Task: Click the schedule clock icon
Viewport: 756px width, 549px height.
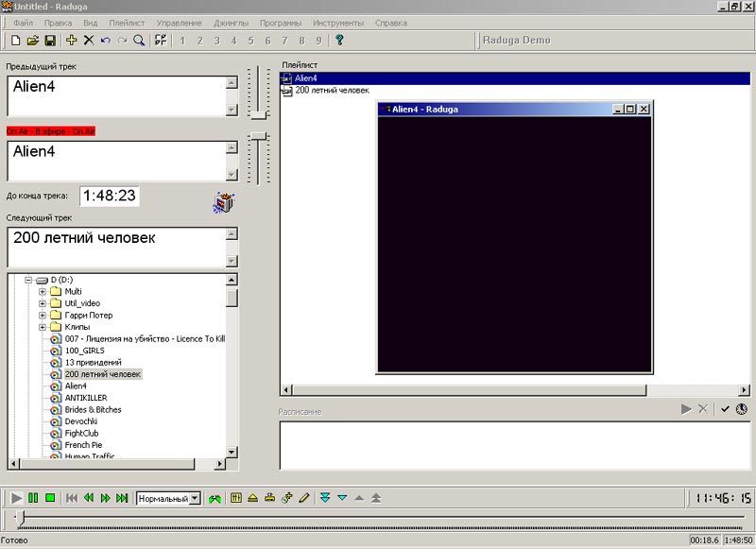Action: pos(742,409)
